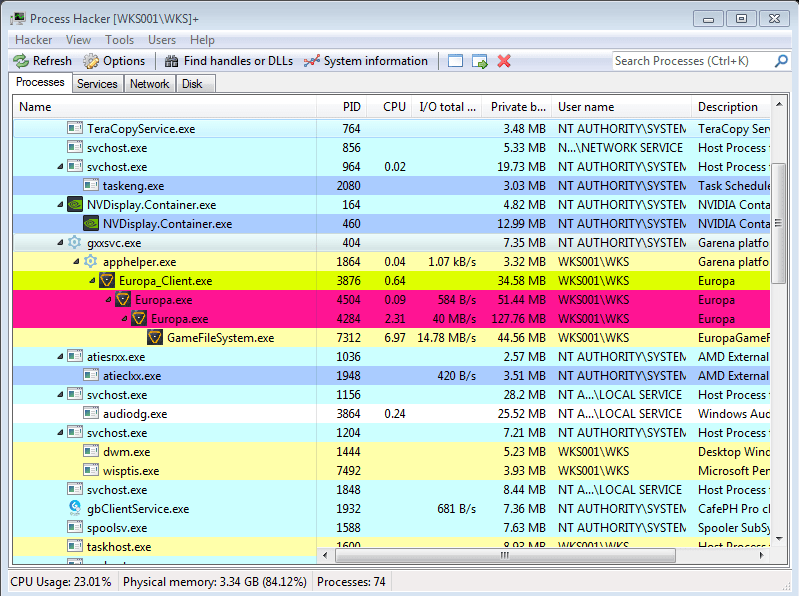Click the find window toolbar icon

point(455,61)
